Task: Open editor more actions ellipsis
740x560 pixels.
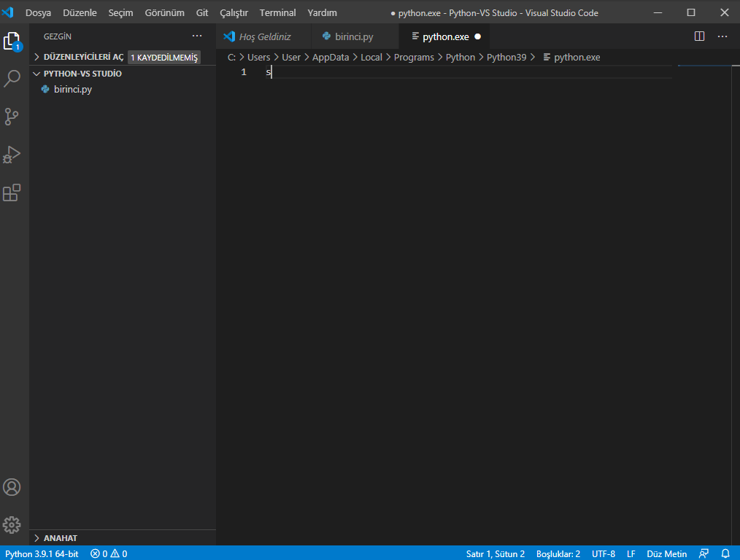Action: (722, 36)
